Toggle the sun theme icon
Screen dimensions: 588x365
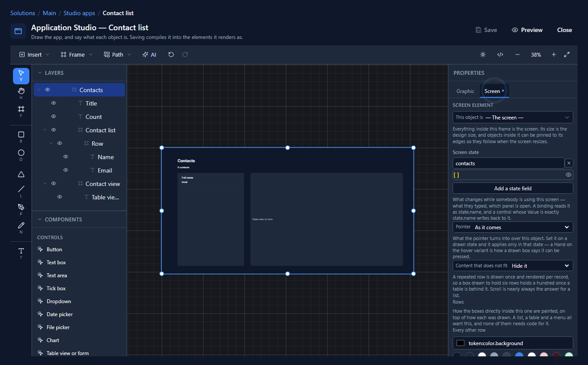pyautogui.click(x=483, y=54)
